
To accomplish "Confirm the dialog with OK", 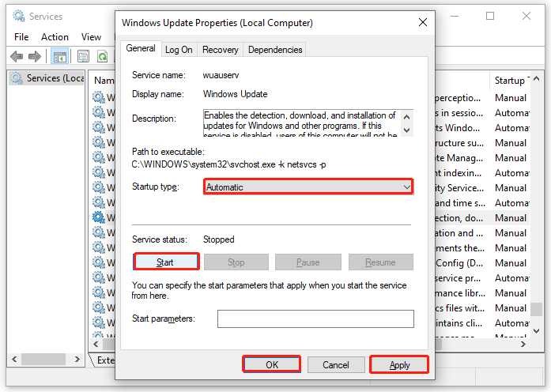I will 272,364.
